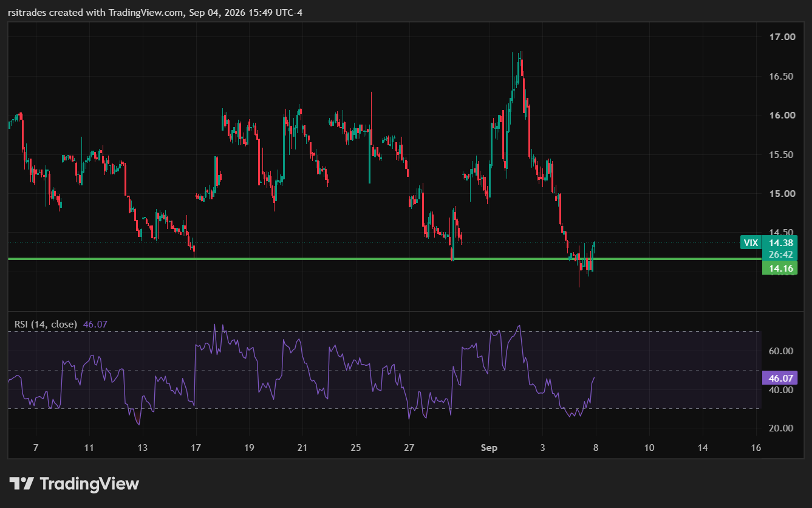Viewport: 812px width, 508px height.
Task: Click the TradingView wordmark text at bottom
Action: click(x=90, y=484)
